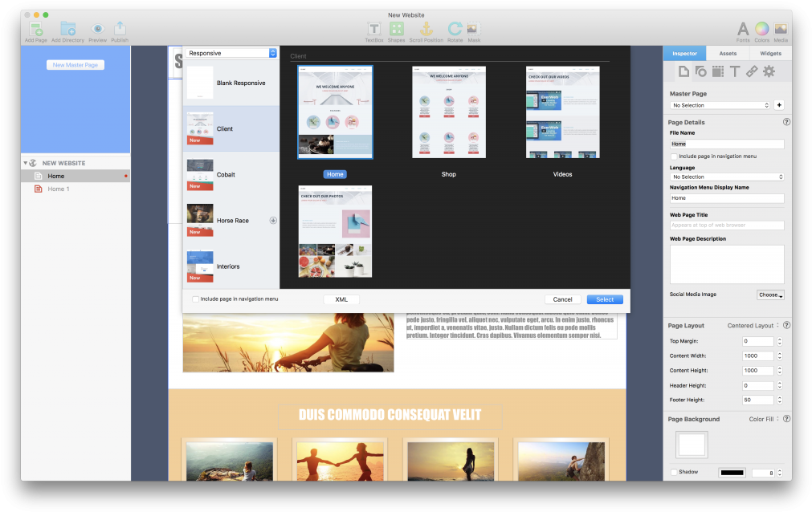Click the Add Page icon
The image size is (812, 512).
point(35,30)
